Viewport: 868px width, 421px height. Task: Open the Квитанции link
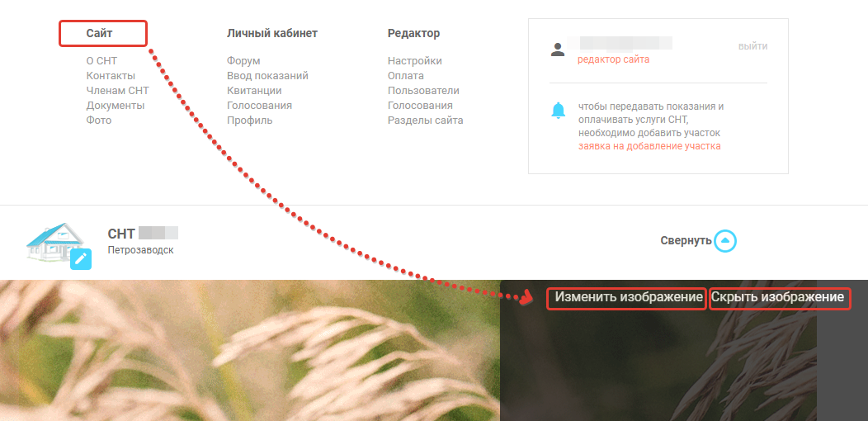254,91
